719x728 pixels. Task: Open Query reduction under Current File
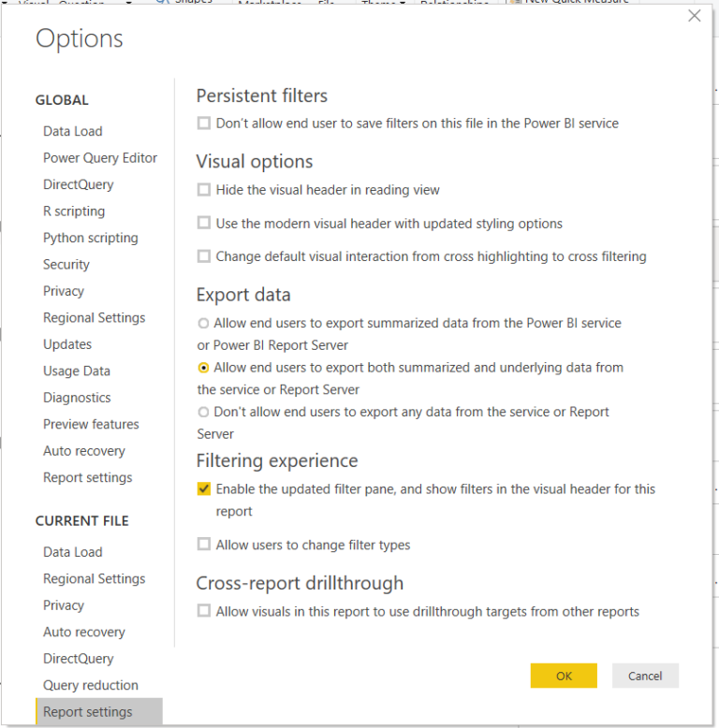point(90,685)
